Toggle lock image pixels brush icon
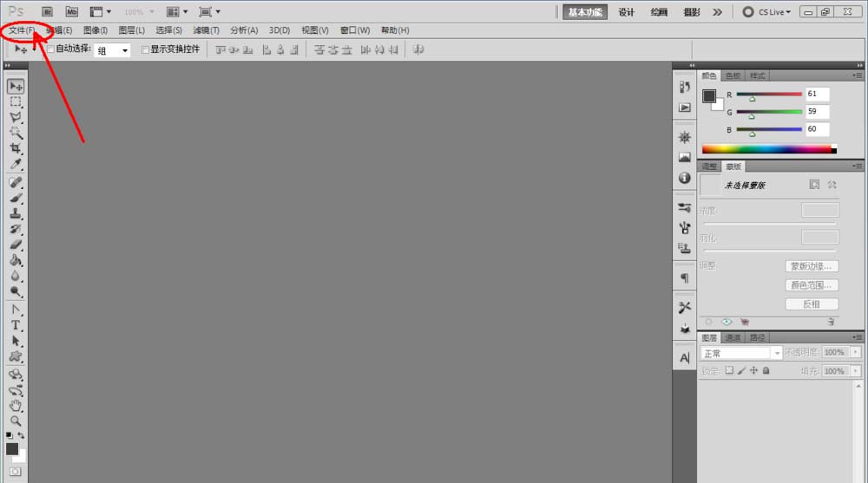Viewport: 868px width, 483px height. 742,370
